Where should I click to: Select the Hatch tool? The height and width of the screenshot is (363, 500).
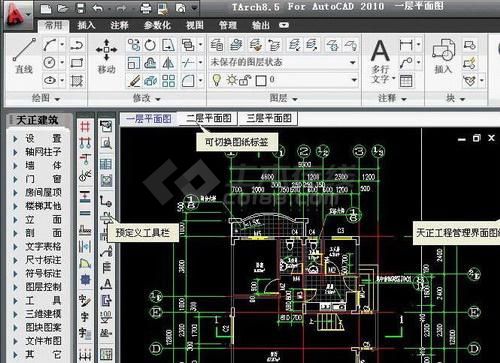pyautogui.click(x=77, y=81)
